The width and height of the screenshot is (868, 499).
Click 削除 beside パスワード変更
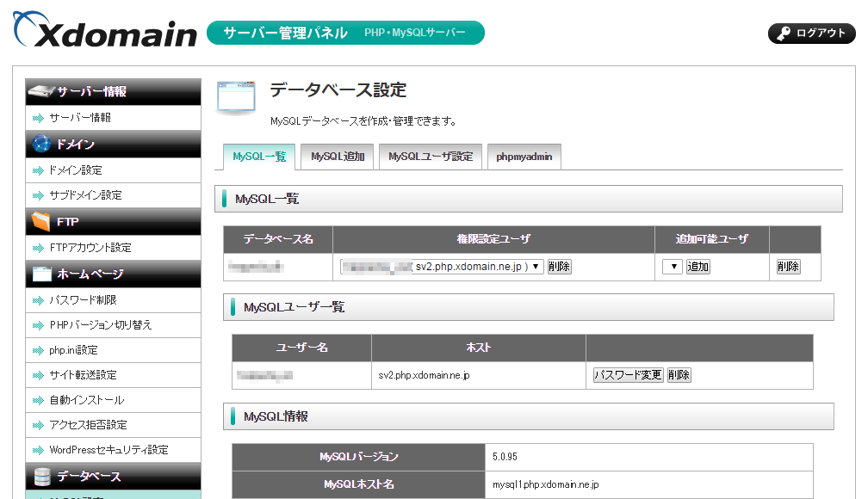click(x=679, y=375)
